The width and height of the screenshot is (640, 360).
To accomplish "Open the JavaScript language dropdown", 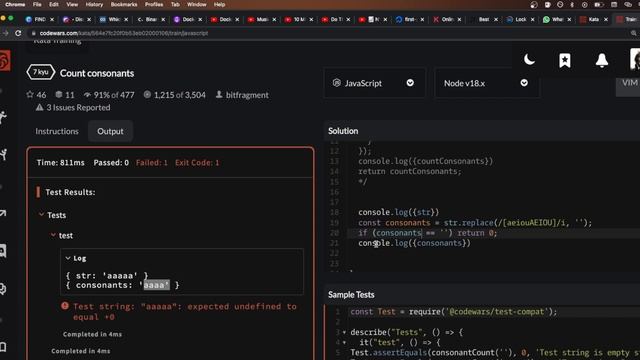I will click(x=374, y=83).
